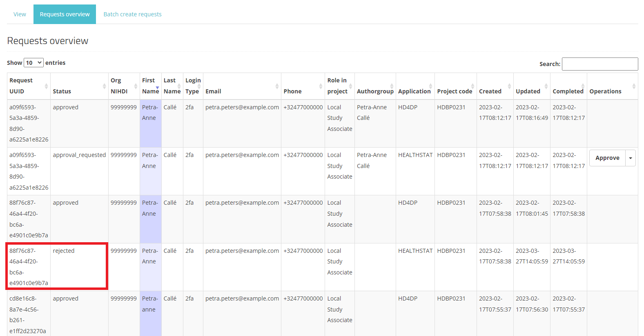The image size is (644, 336).
Task: Expand the Approve button dropdown arrow
Action: pos(631,158)
